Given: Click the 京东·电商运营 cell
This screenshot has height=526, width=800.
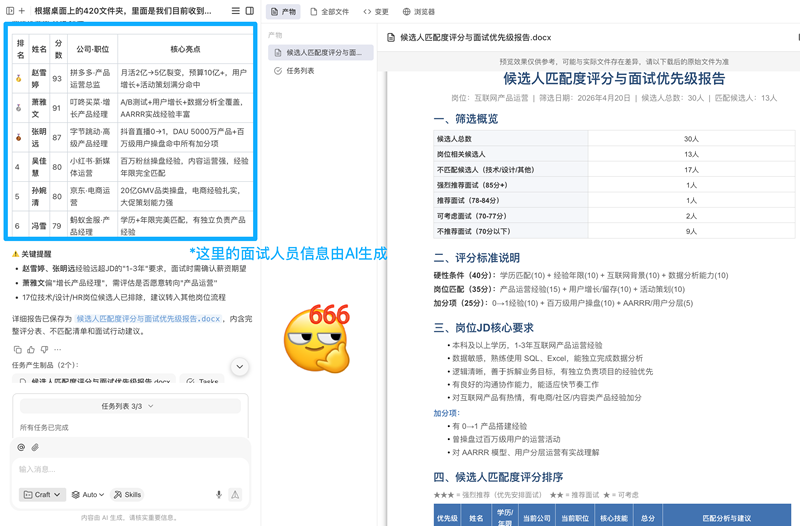Looking at the screenshot, I should 92,196.
